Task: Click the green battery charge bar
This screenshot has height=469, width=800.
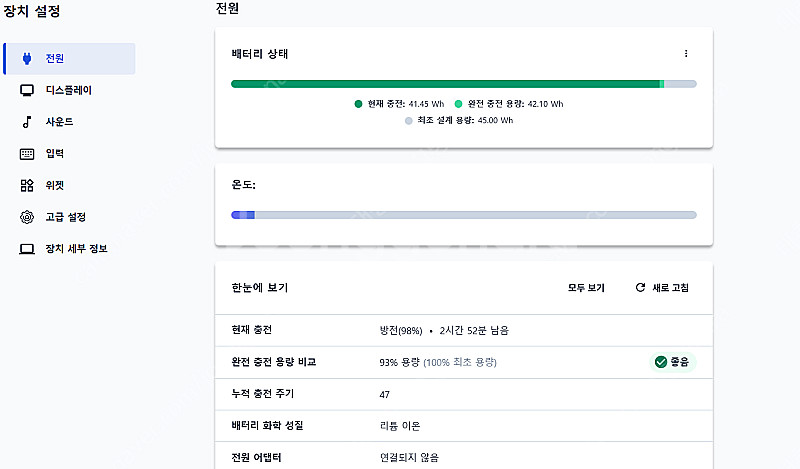Action: [x=445, y=84]
